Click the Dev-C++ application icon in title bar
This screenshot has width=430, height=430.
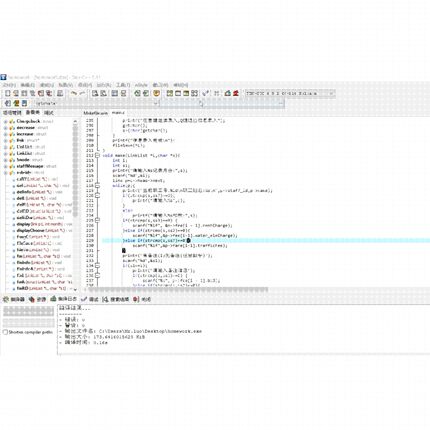(3, 77)
